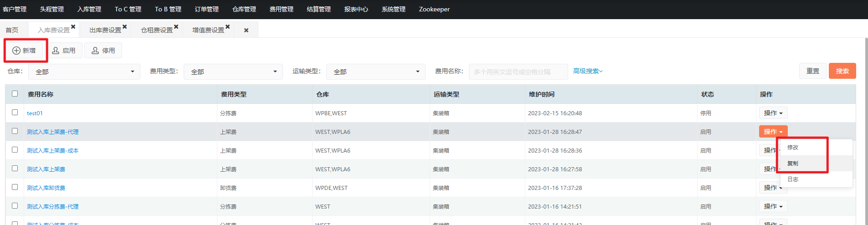
Task: Check the checkbox for 测试入库卸货费 row
Action: (x=15, y=187)
